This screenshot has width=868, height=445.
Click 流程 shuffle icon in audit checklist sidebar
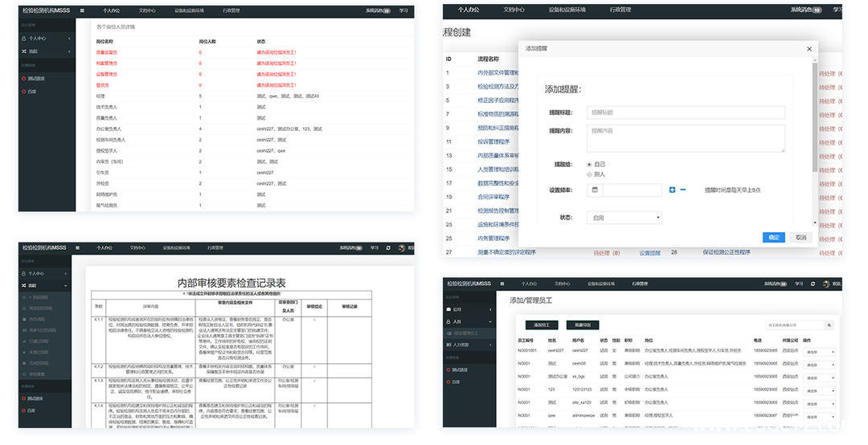pos(24,286)
